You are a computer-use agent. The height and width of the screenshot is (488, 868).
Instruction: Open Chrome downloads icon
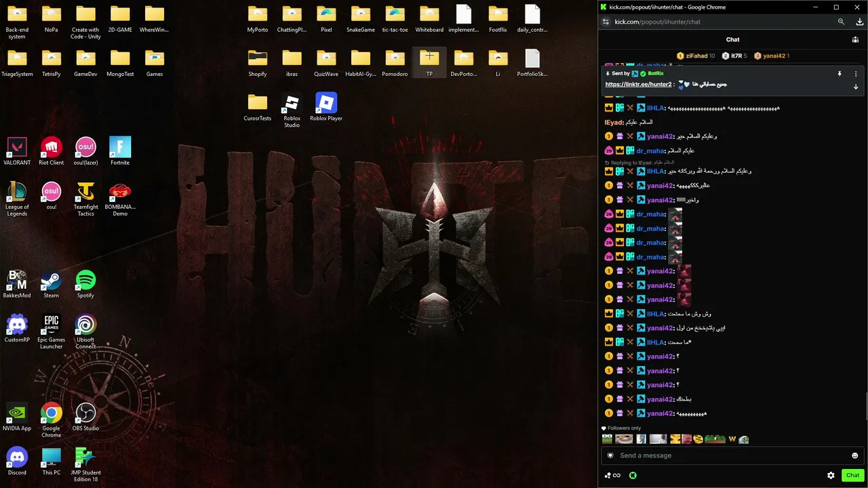point(860,22)
